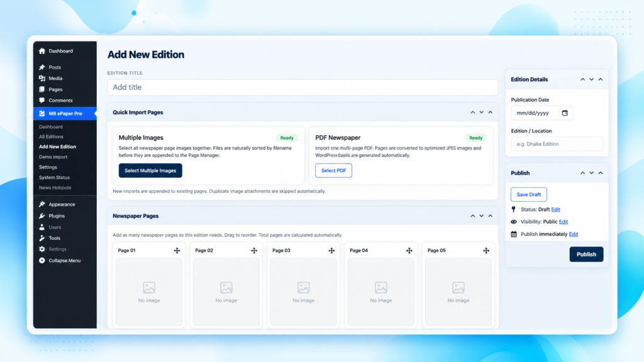Viewport: 644px width, 362px height.
Task: Click the drag handle icon on Page 04
Action: (409, 250)
